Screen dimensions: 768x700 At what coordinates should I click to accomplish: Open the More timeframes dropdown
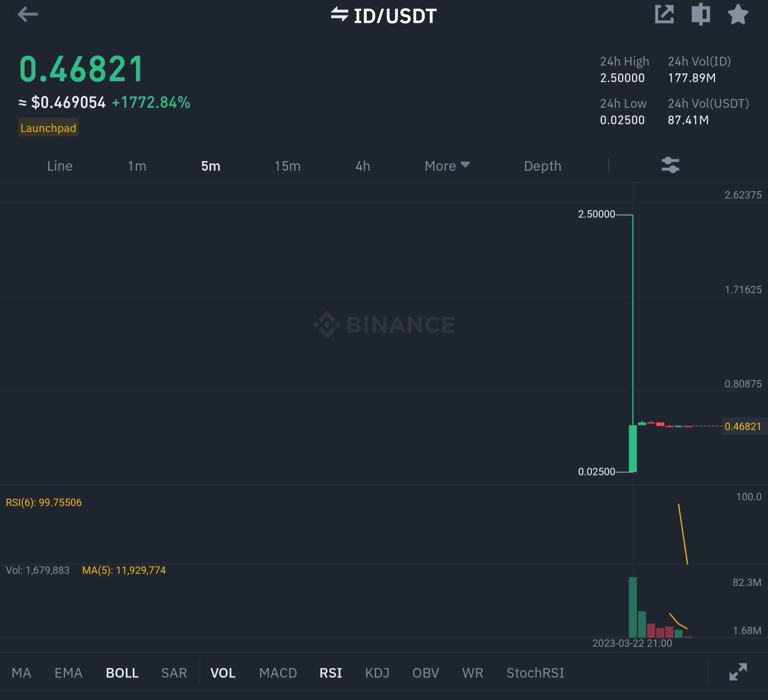[447, 166]
